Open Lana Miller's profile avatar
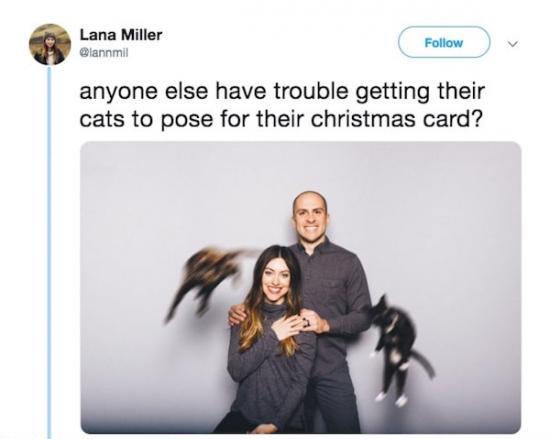This screenshot has width=550, height=439. pos(50,45)
